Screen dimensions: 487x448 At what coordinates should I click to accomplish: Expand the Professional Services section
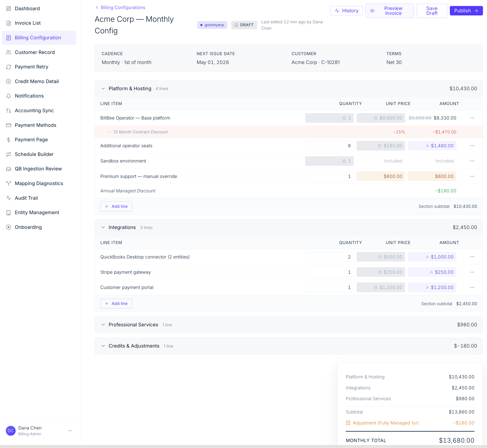(103, 325)
